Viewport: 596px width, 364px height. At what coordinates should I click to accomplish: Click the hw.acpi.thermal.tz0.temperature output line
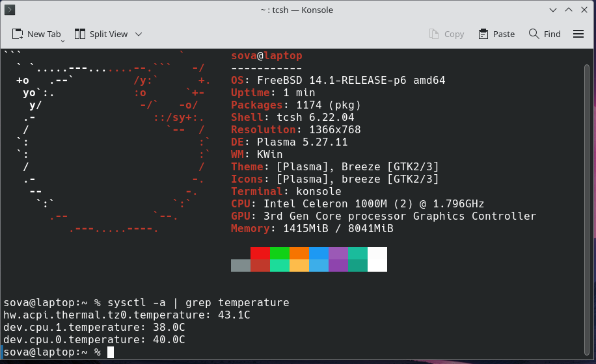click(x=127, y=315)
